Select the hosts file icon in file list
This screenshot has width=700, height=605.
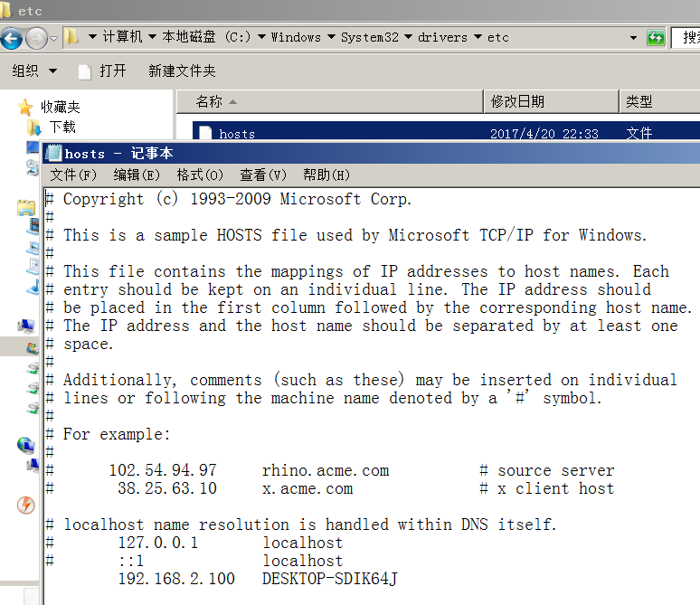(204, 134)
